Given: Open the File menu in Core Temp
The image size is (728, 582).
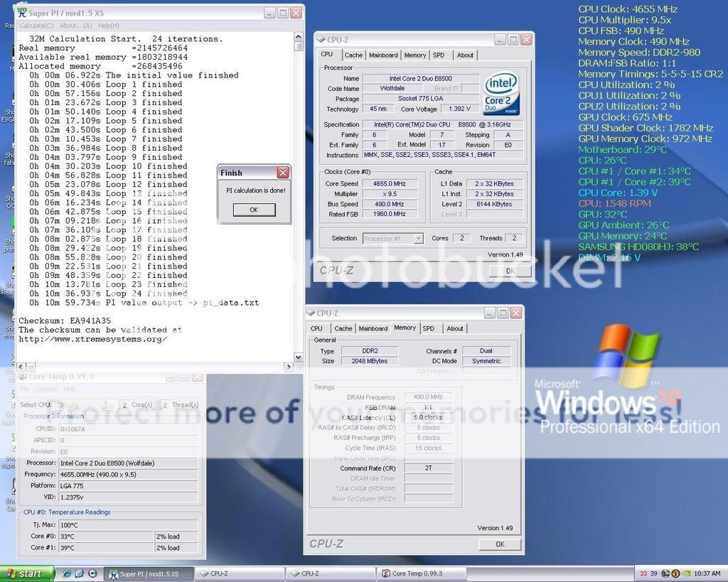Looking at the screenshot, I should [25, 389].
